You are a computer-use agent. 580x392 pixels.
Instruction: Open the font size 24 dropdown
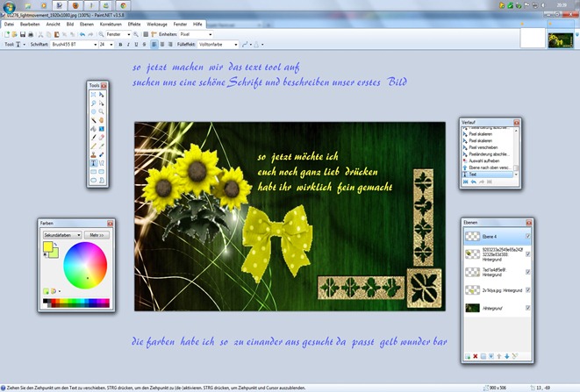coord(106,45)
